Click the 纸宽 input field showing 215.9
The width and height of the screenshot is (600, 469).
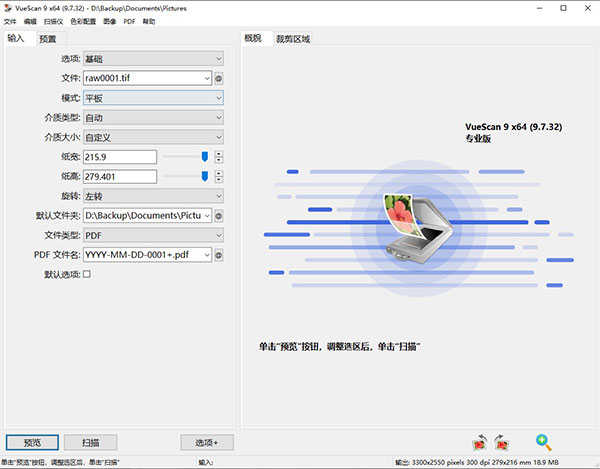coord(120,157)
